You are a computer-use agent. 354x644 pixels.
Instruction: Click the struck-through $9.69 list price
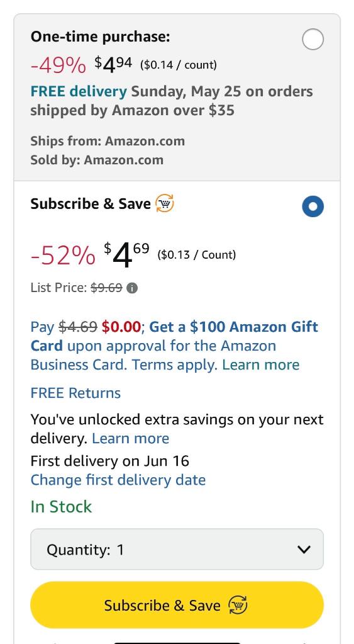pos(106,288)
